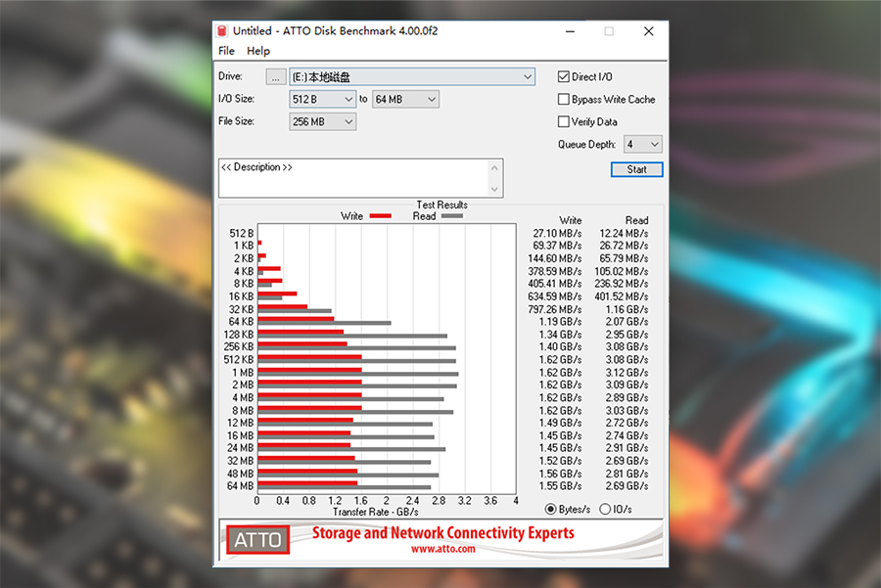Click the Description scrollbar down arrow
Viewport: 881px width, 588px height.
coord(494,189)
